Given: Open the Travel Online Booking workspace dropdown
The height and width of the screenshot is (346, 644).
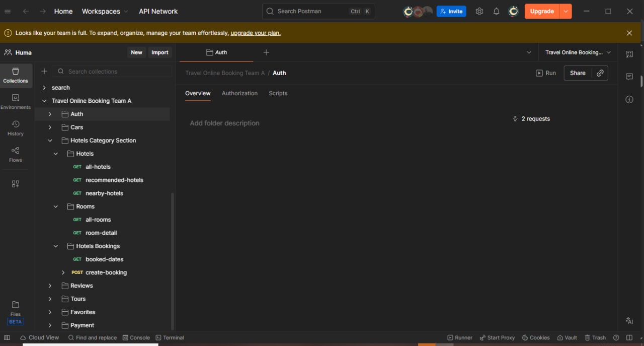Looking at the screenshot, I should [x=578, y=52].
